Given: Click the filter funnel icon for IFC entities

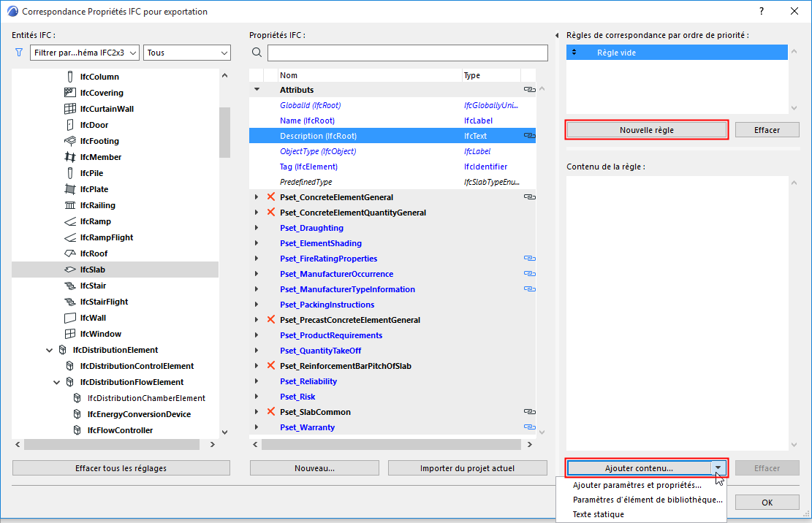Looking at the screenshot, I should pos(19,53).
